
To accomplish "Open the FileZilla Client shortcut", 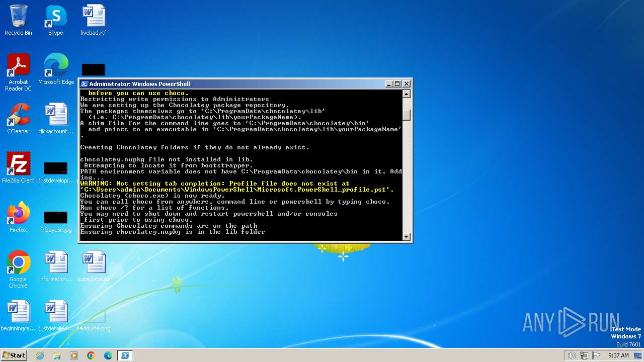I will click(x=18, y=168).
